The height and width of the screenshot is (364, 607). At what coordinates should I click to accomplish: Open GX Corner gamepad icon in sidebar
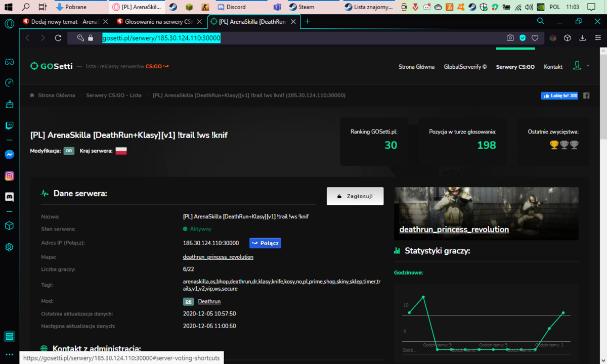coord(9,62)
